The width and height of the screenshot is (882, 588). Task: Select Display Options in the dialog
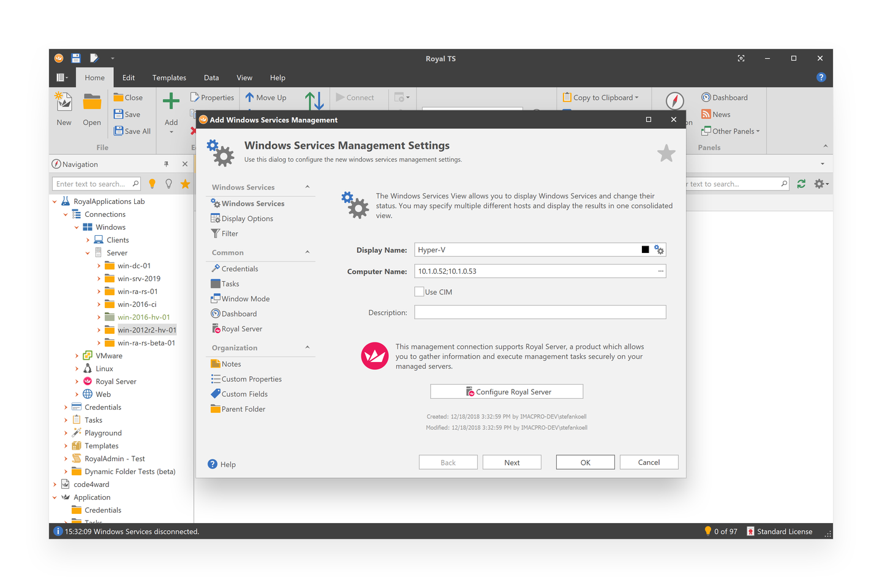247,218
